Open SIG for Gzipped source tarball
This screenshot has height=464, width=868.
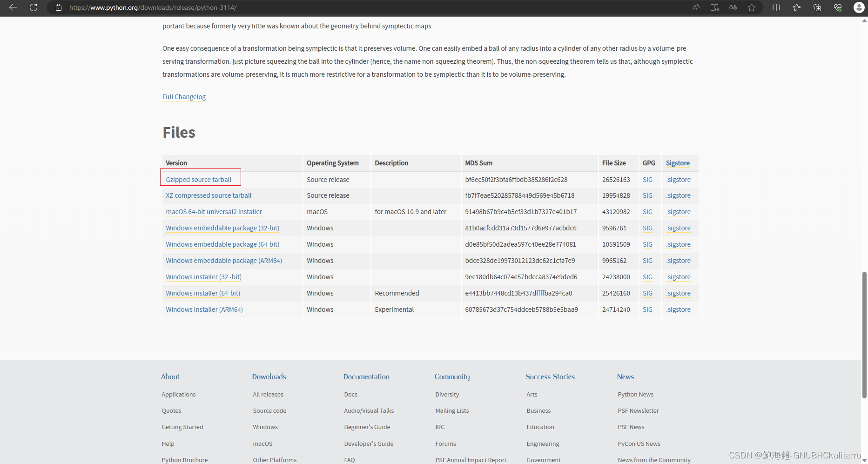point(647,180)
